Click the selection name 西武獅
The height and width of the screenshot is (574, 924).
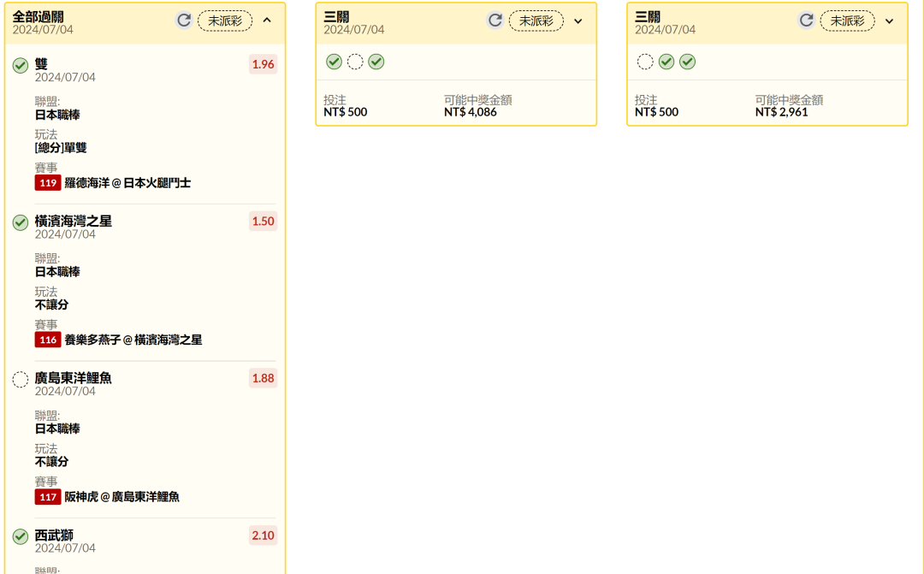54,536
